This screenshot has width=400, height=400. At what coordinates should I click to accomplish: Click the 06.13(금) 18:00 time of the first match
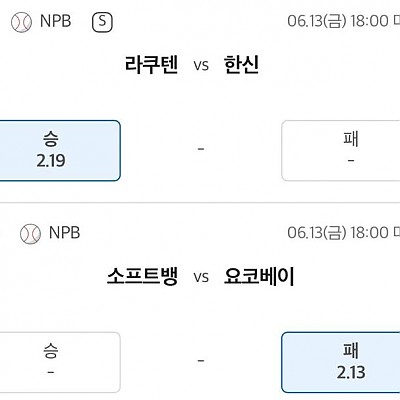(338, 21)
